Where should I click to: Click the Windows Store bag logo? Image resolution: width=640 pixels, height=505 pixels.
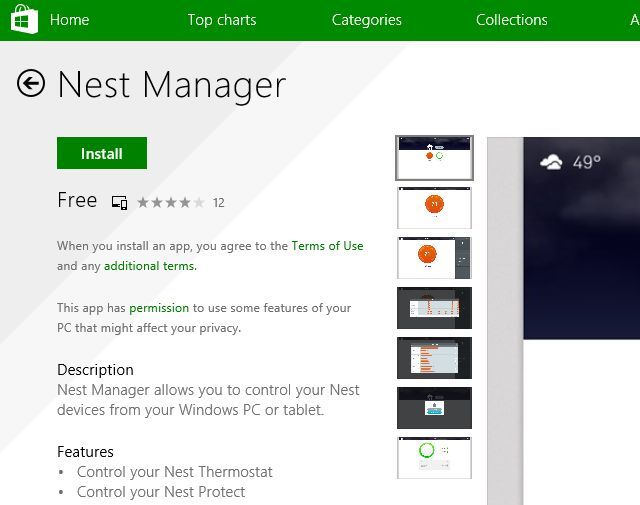24,19
